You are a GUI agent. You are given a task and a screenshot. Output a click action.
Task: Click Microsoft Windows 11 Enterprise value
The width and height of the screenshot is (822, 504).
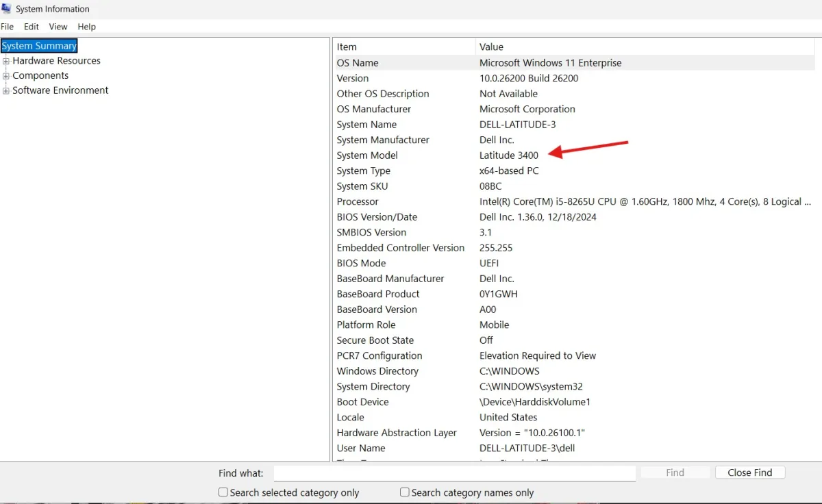click(551, 63)
